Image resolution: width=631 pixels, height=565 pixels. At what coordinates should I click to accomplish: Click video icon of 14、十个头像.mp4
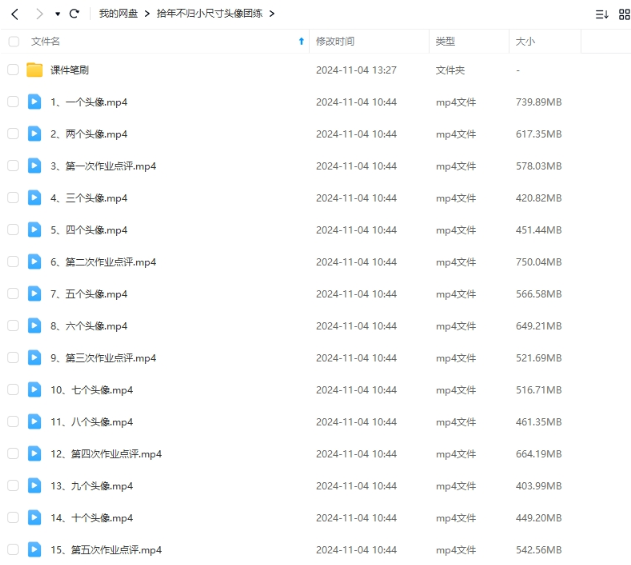click(x=34, y=518)
